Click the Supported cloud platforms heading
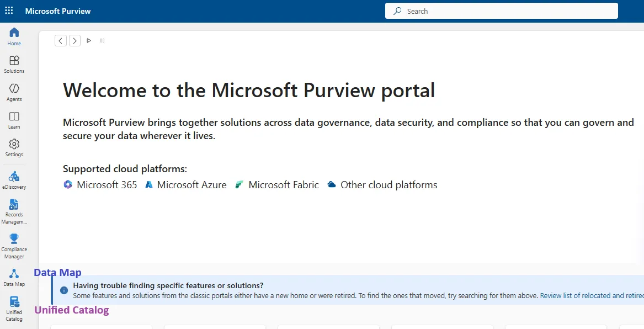Screen dimensions: 644x329 pos(125,169)
